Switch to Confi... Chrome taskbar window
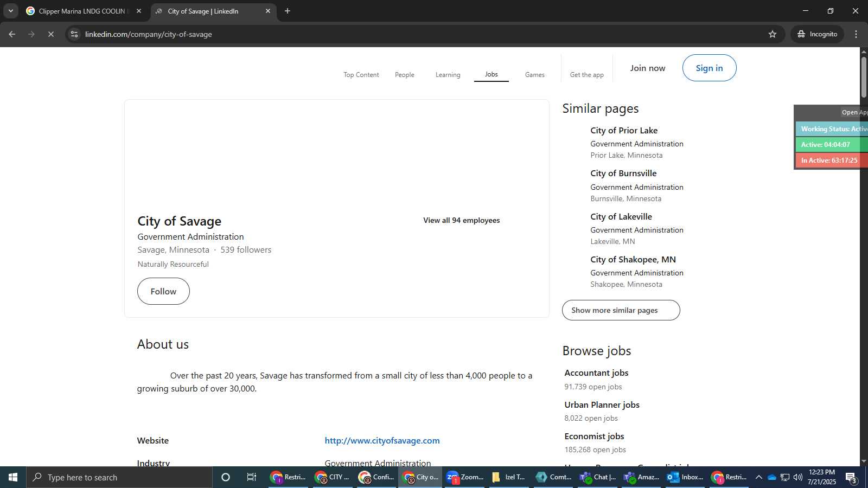 [x=376, y=477]
